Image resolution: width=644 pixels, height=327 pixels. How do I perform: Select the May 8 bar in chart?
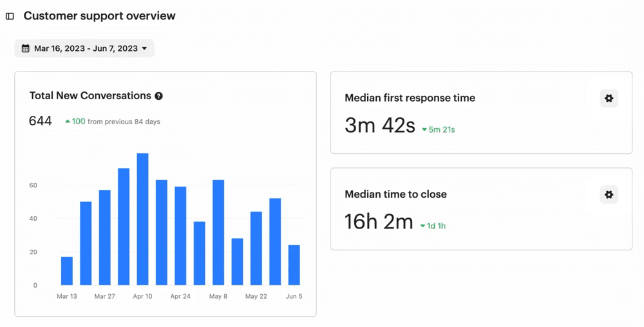218,232
